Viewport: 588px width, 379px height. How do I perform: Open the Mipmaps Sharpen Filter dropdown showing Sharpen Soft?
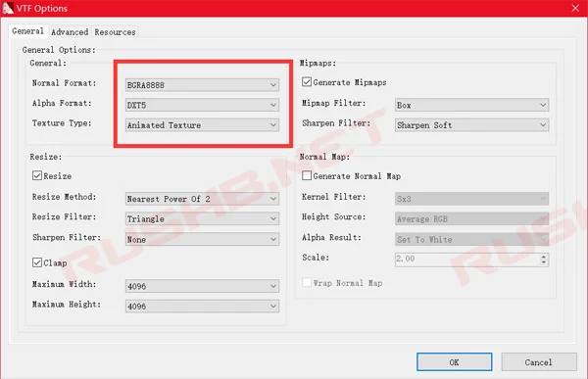pos(471,124)
